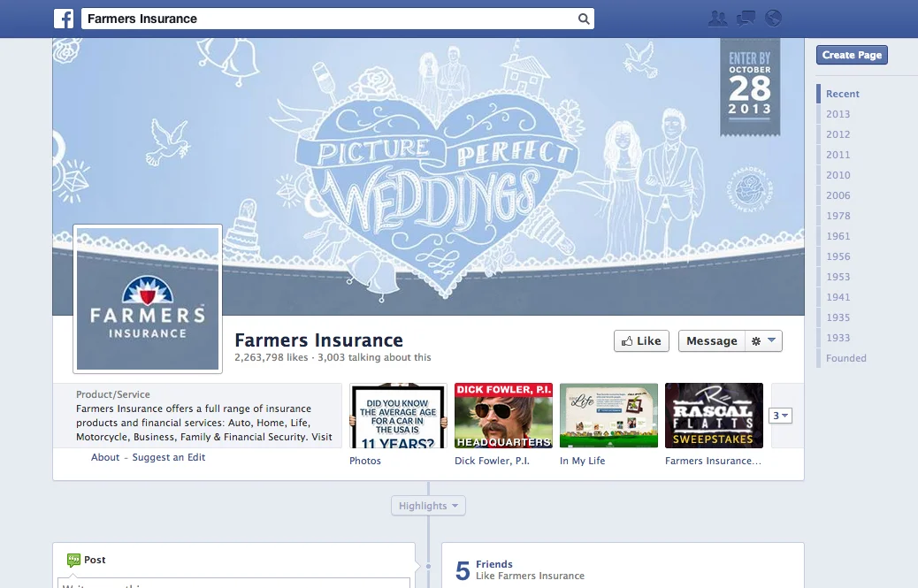Jump to 1956 in timeline
Viewport: 918px width, 588px height.
tap(838, 256)
